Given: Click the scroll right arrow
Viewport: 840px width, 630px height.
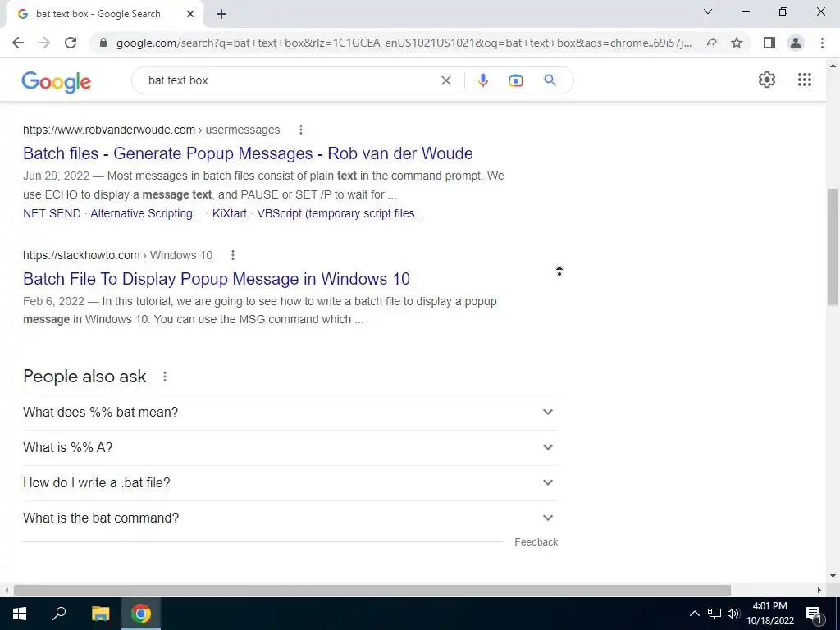Looking at the screenshot, I should (x=819, y=590).
